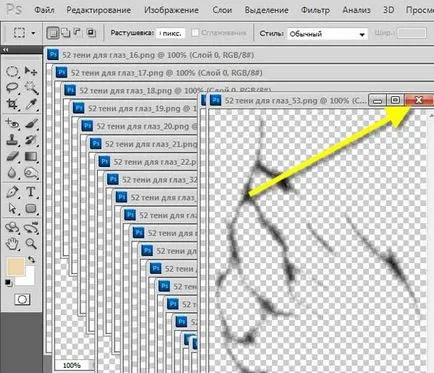Screen dimensions: 434x373
Task: Select the 3D Rotate tool
Action: [x=12, y=228]
